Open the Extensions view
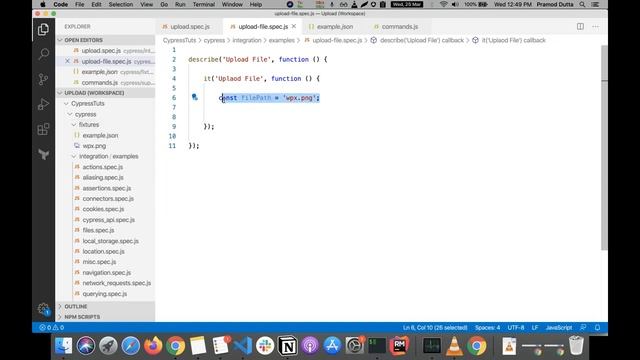The image size is (640, 360). pyautogui.click(x=43, y=129)
